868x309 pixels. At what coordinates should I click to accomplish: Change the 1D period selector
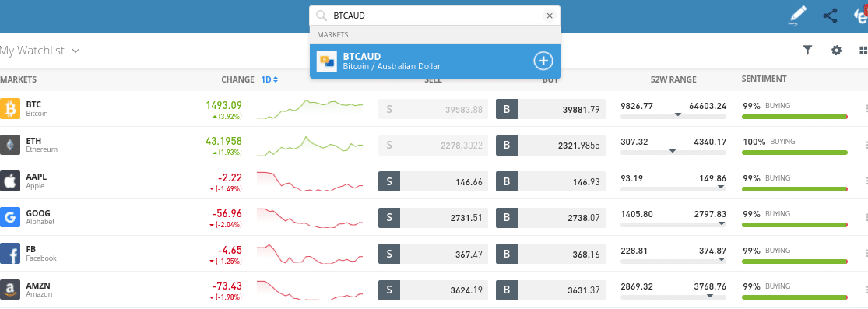coord(269,79)
